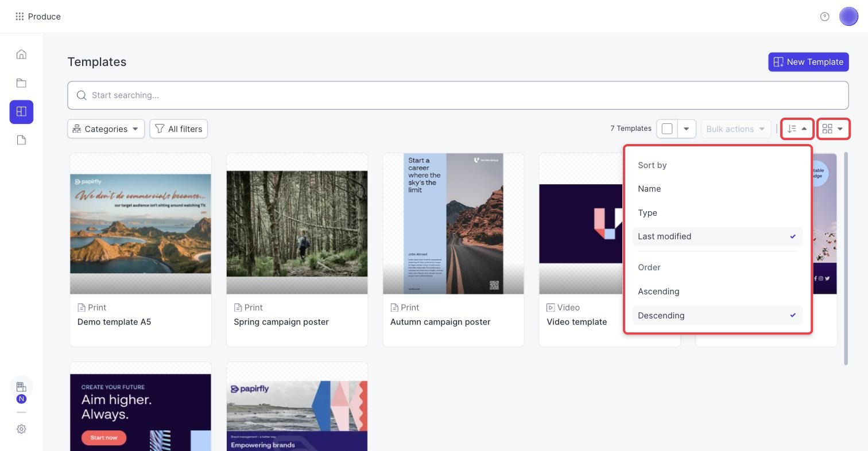Open the folder icon in the sidebar

[21, 83]
